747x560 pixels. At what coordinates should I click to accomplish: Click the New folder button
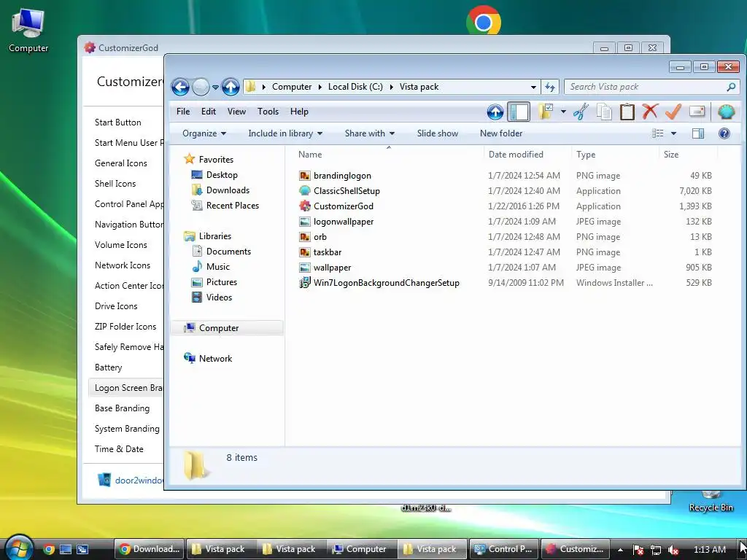tap(500, 133)
